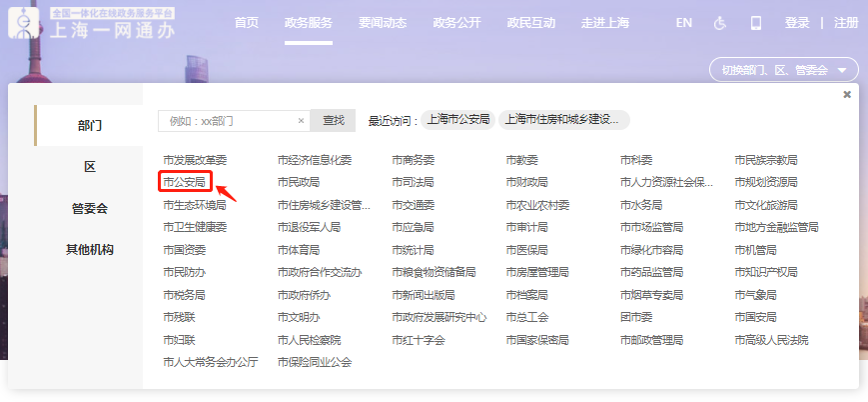Choose 市地方金融监管局 department
This screenshot has width=868, height=402.
[x=776, y=227]
